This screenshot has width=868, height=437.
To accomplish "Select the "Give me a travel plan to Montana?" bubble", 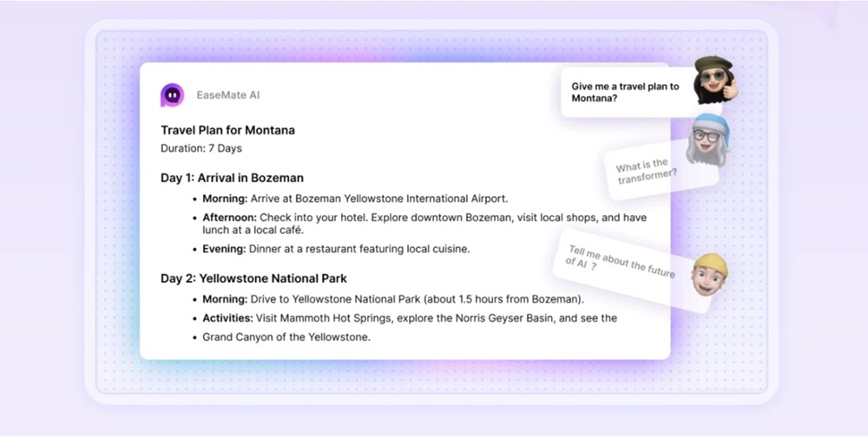I will [x=625, y=92].
